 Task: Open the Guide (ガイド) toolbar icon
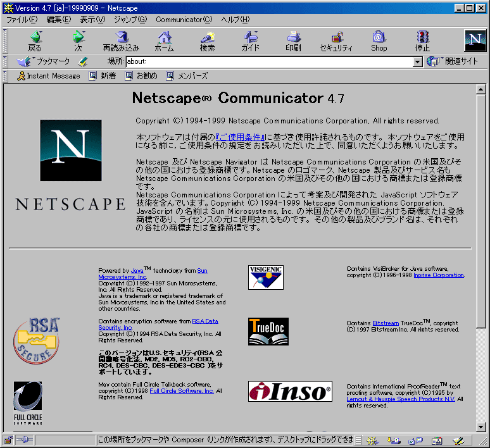251,41
